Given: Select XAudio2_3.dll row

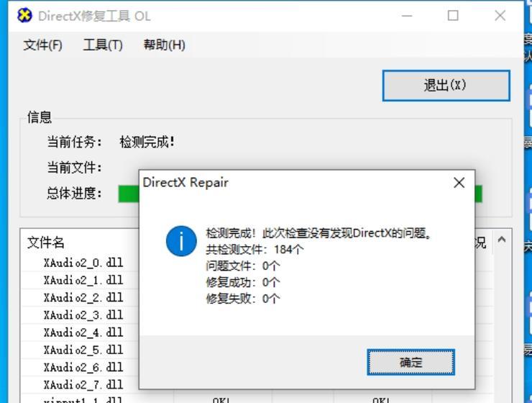Looking at the screenshot, I should (x=83, y=314).
